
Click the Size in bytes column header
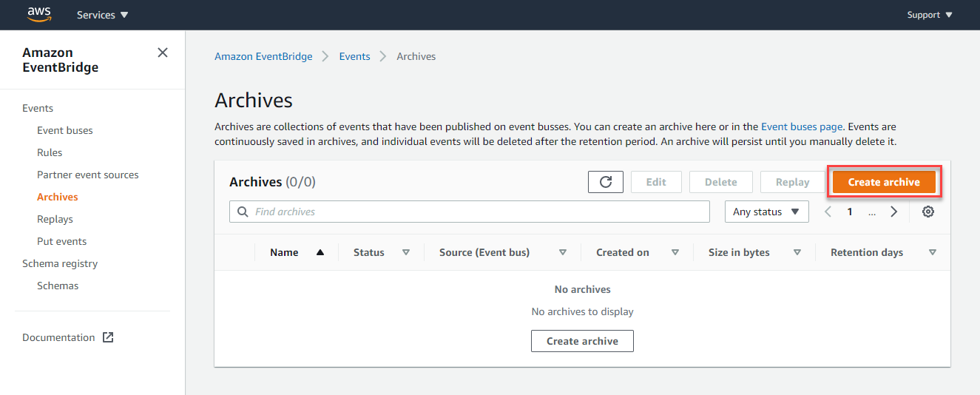point(739,252)
